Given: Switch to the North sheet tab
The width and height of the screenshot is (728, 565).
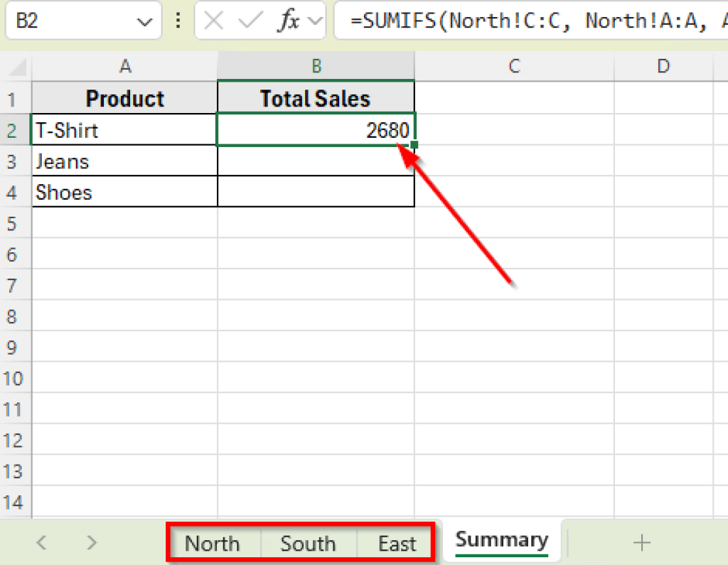Looking at the screenshot, I should pos(212,543).
